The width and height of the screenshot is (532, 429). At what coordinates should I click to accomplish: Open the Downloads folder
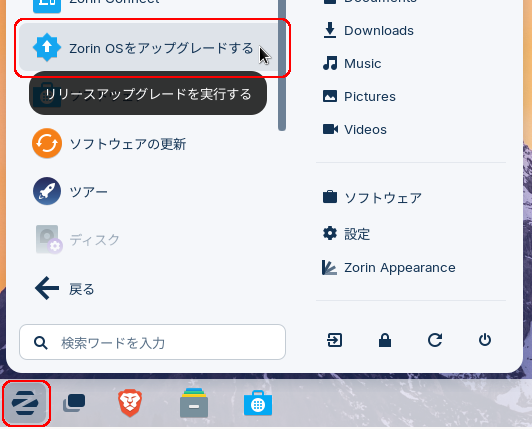411,31
